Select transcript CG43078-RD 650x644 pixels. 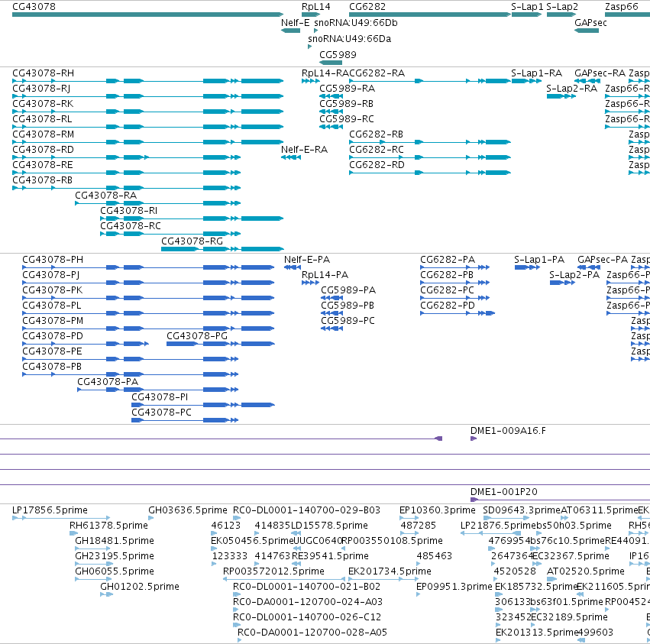pyautogui.click(x=43, y=150)
